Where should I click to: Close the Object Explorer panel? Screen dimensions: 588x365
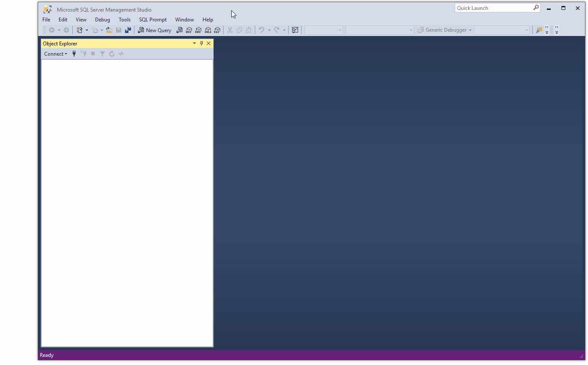[209, 43]
